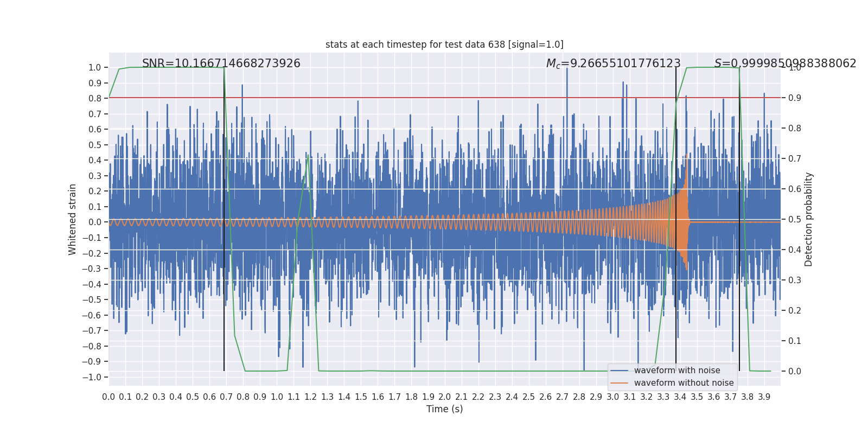Click the 'Time (s)' x-axis label
868x434 pixels.
click(444, 409)
